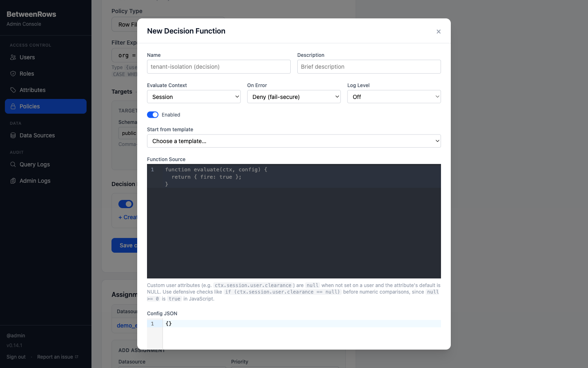Expand the Choose a template selector
Image resolution: width=588 pixels, height=368 pixels.
coord(294,141)
